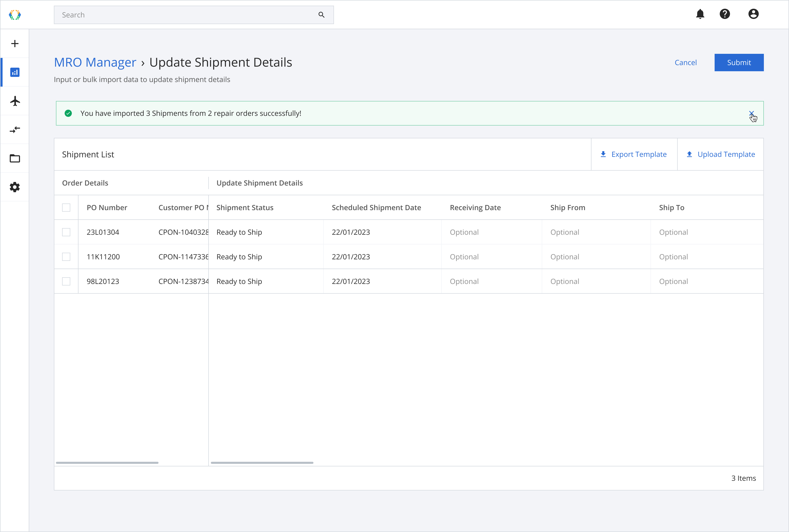Open the transfer arrows sidebar icon
Viewport: 789px width, 532px height.
point(15,130)
